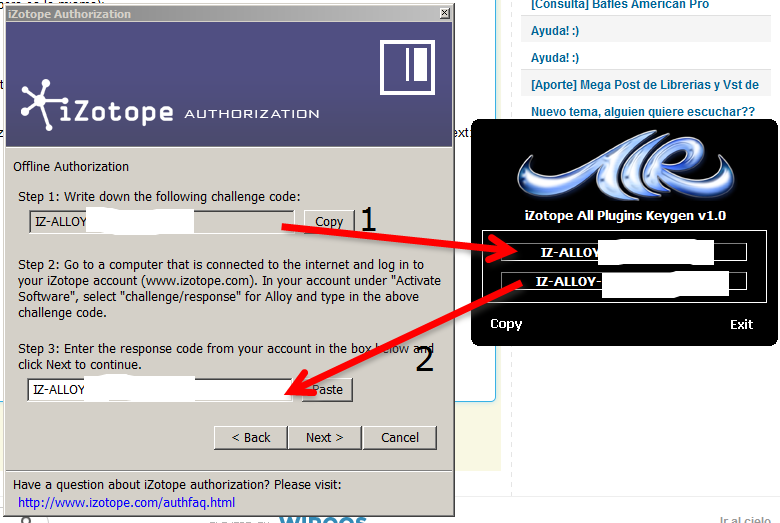Open '[Consulta] Bafles American Pro' link
The width and height of the screenshot is (780, 523).
(620, 5)
